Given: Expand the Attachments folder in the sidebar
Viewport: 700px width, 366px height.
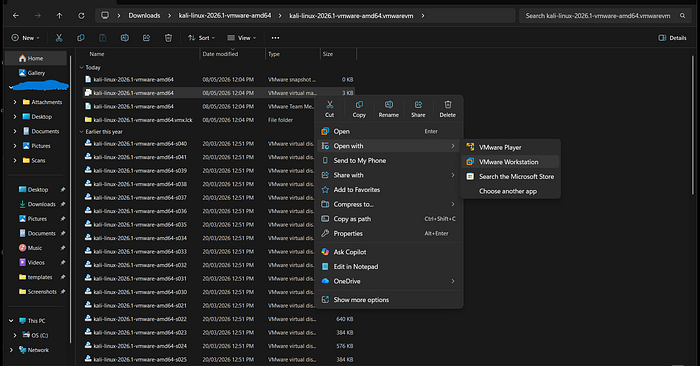Looking at the screenshot, I should tap(15, 102).
